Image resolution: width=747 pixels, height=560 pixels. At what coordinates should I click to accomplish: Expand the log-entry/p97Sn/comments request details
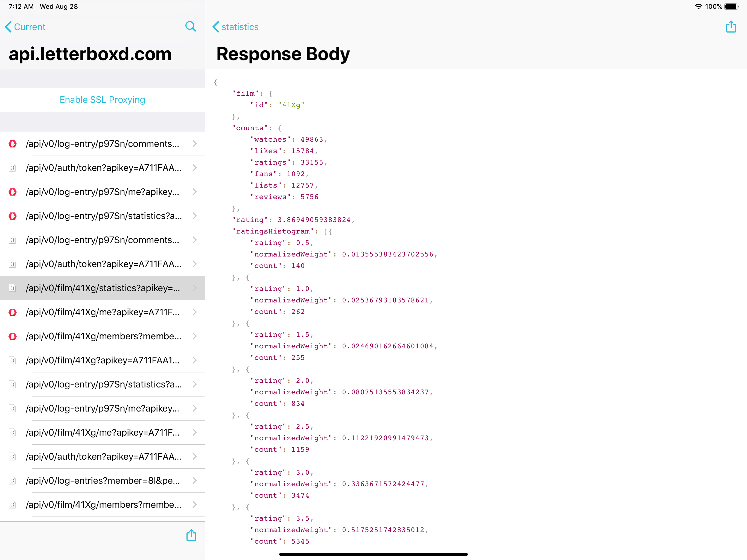(194, 144)
